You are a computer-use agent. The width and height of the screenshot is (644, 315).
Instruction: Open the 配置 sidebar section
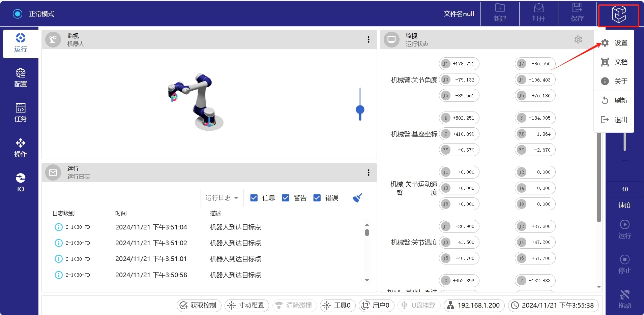(x=21, y=77)
